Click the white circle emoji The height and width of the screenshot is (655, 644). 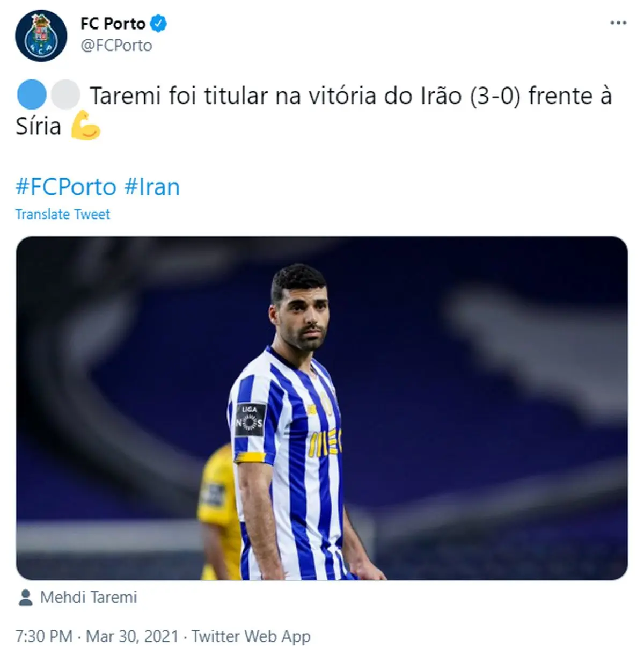65,96
